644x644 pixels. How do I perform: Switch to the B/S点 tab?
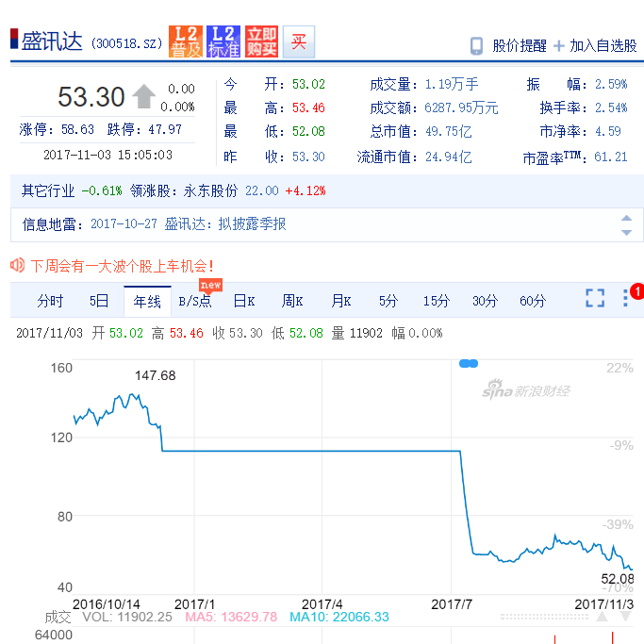[x=195, y=301]
